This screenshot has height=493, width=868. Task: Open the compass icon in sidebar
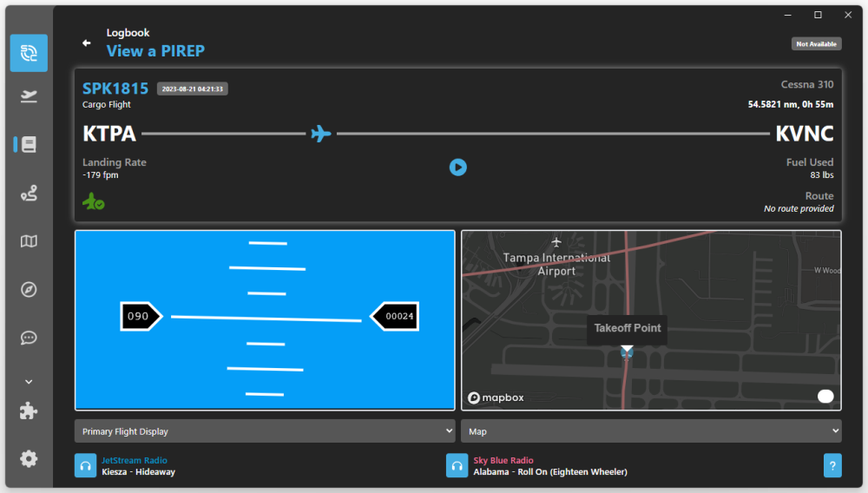coord(29,290)
